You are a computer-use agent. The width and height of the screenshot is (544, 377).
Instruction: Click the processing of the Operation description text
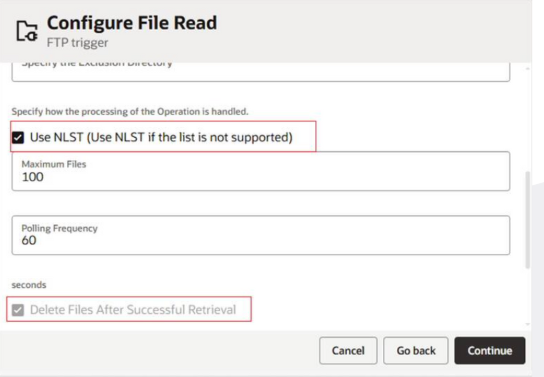coord(130,112)
